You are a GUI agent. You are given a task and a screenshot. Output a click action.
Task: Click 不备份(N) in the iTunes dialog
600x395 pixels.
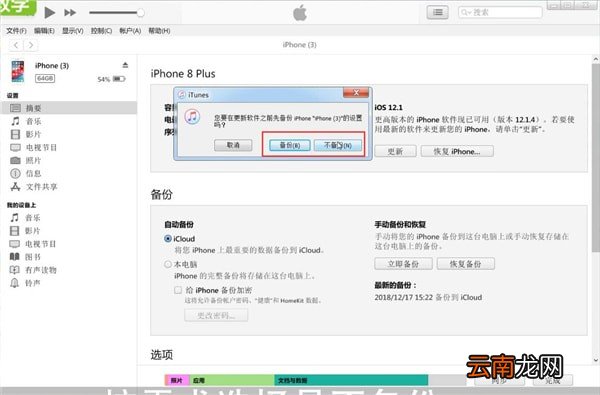338,145
